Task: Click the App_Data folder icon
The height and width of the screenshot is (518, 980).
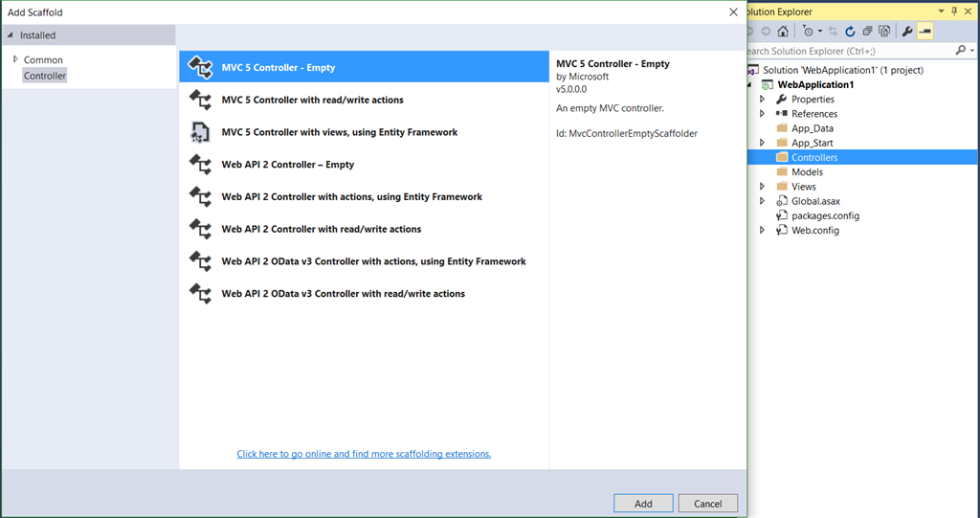Action: tap(782, 127)
